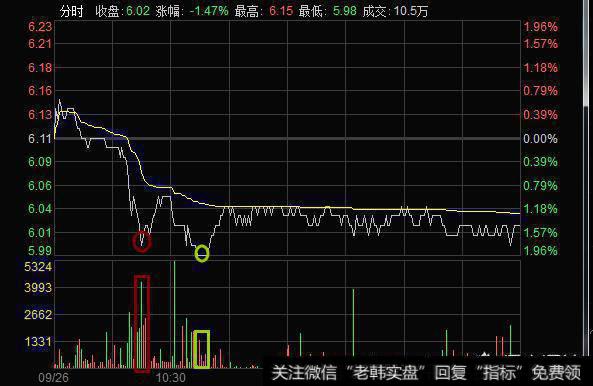
Task: Click the 6.18 price axis label
Action: tap(40, 68)
